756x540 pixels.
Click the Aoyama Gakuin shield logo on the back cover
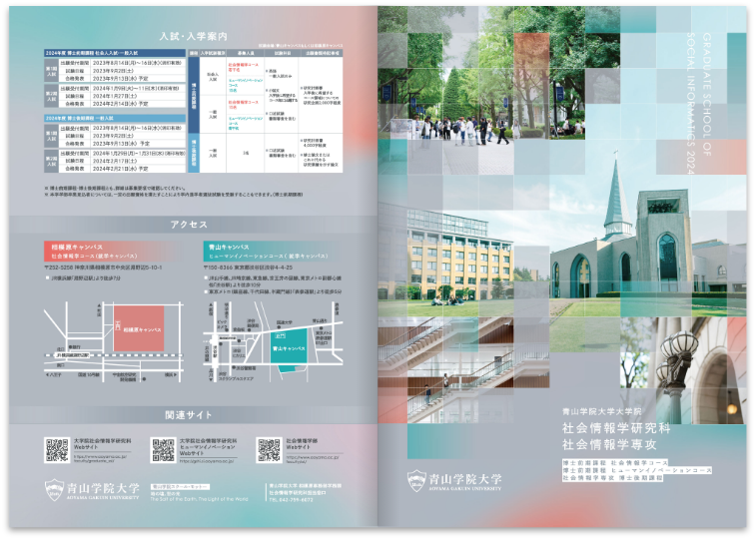click(54, 490)
